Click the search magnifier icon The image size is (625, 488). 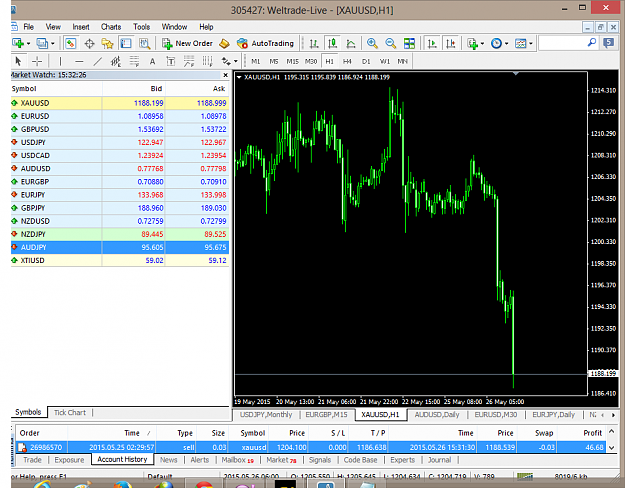click(592, 42)
